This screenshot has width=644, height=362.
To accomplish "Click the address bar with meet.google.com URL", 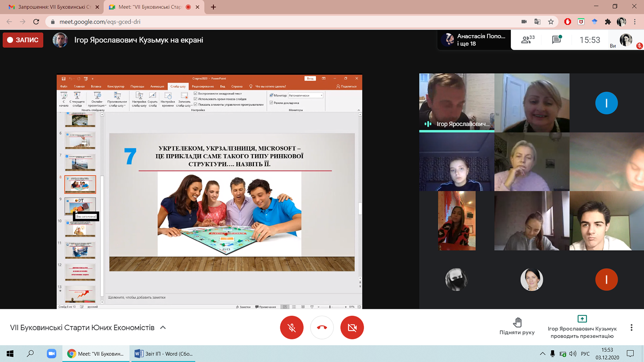I will [282, 22].
